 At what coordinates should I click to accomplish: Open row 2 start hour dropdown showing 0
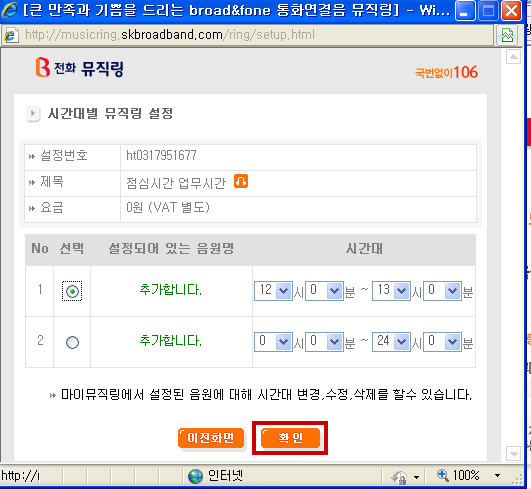[273, 342]
